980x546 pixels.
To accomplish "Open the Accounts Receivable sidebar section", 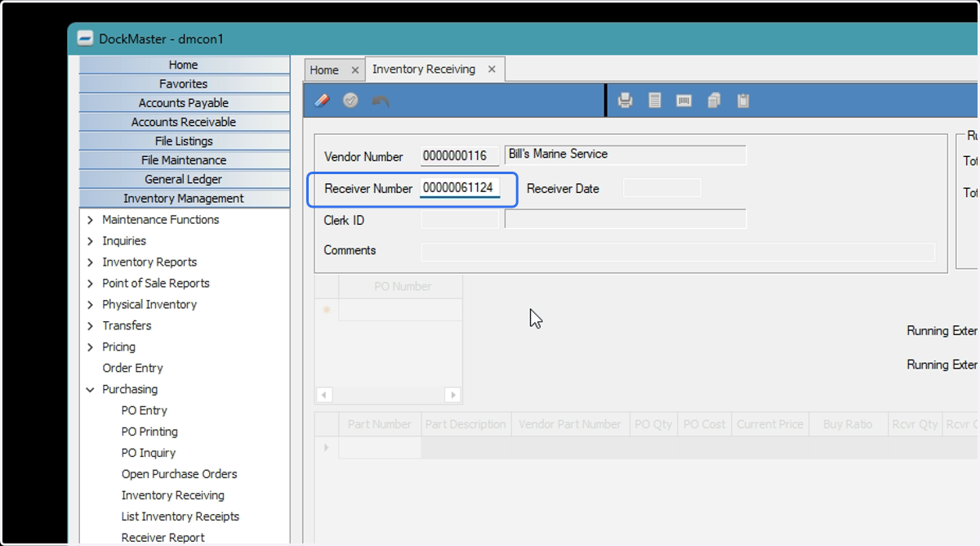I will pos(184,122).
